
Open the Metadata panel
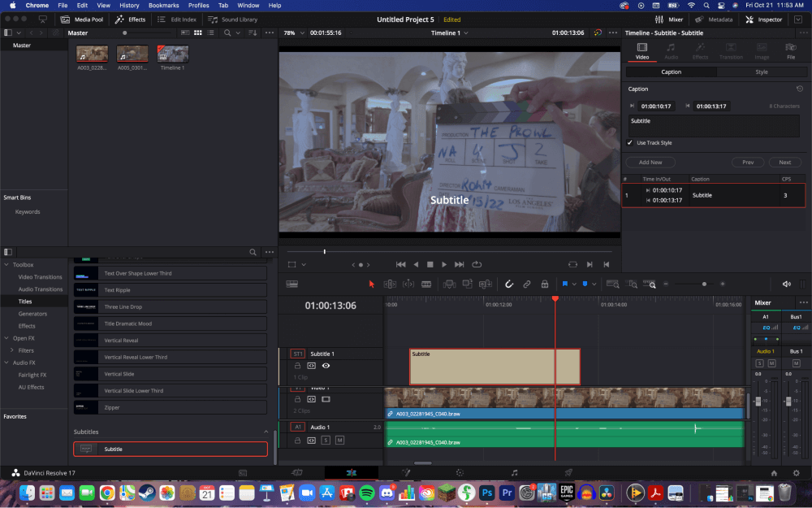point(714,20)
